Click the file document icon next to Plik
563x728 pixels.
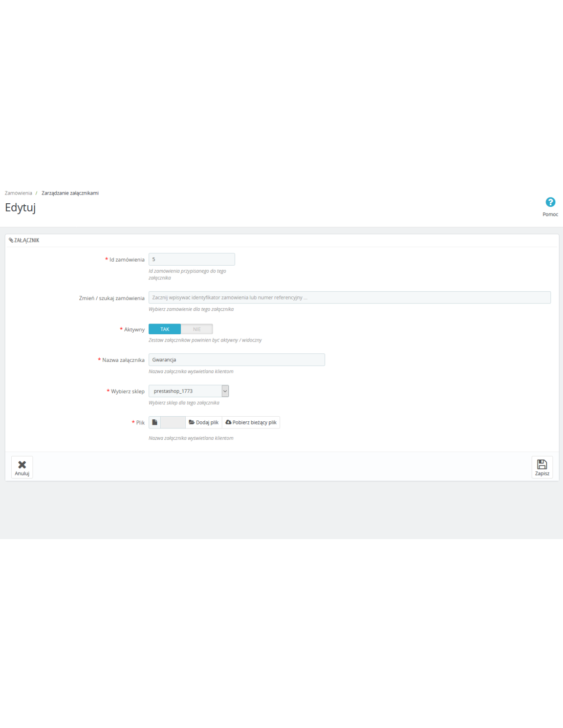point(155,422)
